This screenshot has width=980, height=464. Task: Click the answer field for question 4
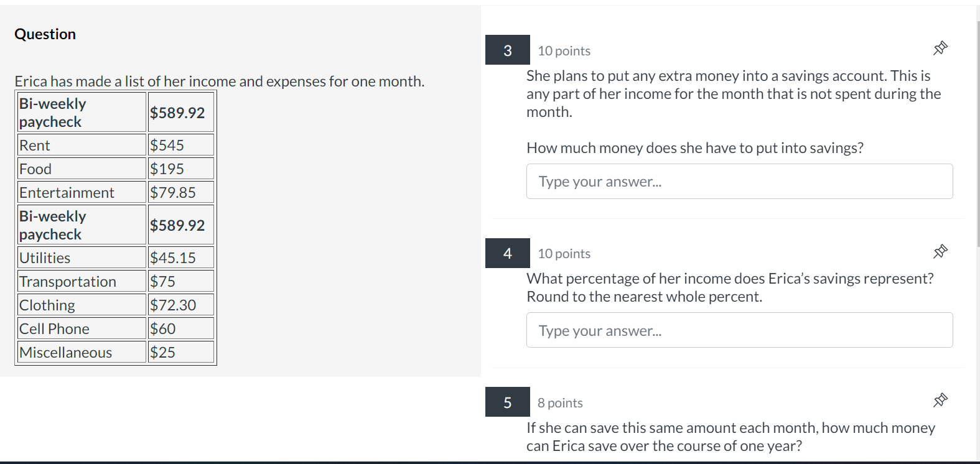[x=739, y=330]
